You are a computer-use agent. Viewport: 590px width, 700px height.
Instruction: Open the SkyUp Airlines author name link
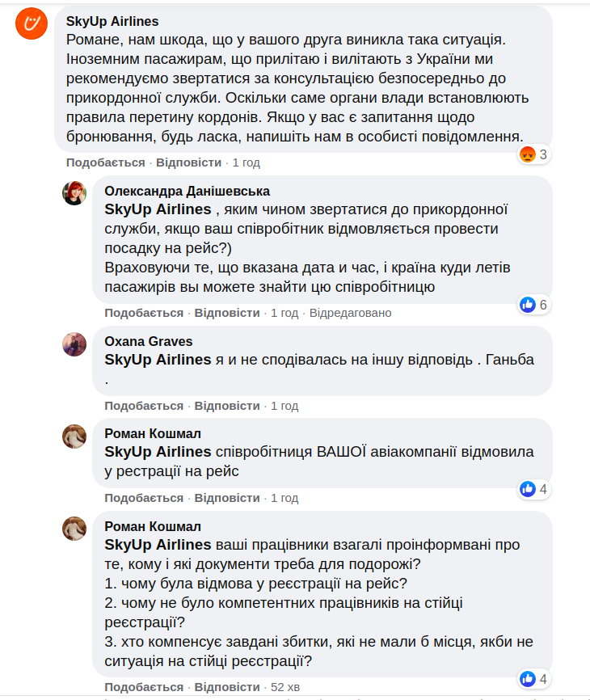click(112, 21)
